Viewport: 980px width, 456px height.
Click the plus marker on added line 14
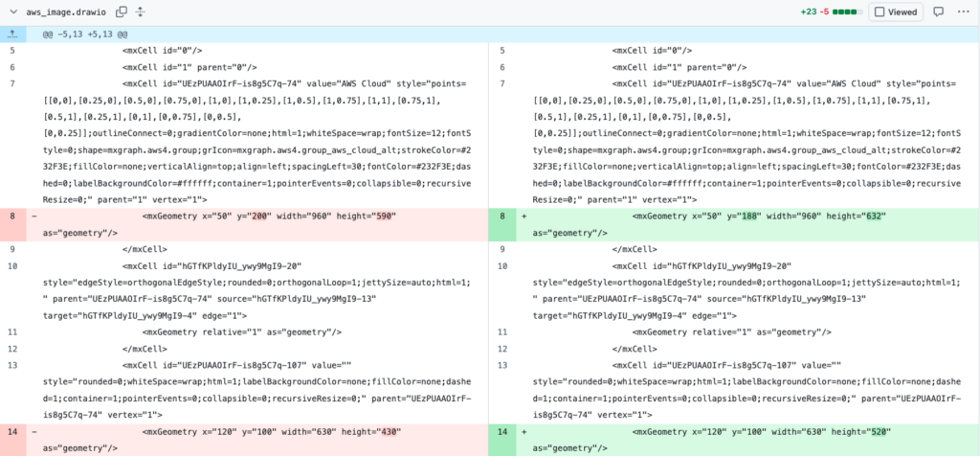(524, 432)
